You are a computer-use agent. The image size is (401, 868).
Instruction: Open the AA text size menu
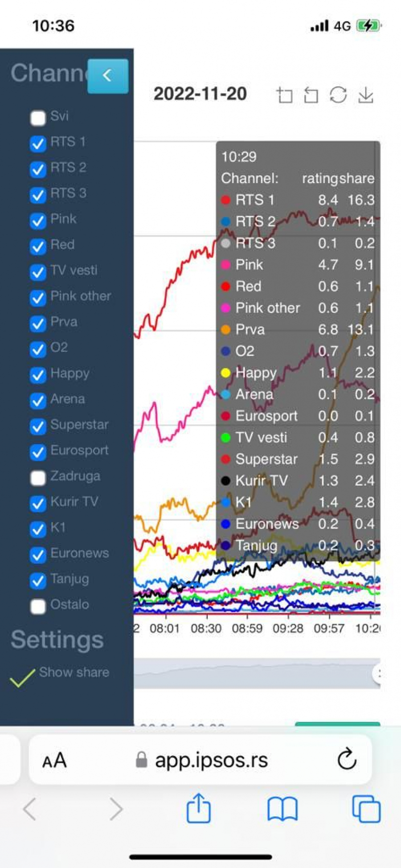point(54,760)
